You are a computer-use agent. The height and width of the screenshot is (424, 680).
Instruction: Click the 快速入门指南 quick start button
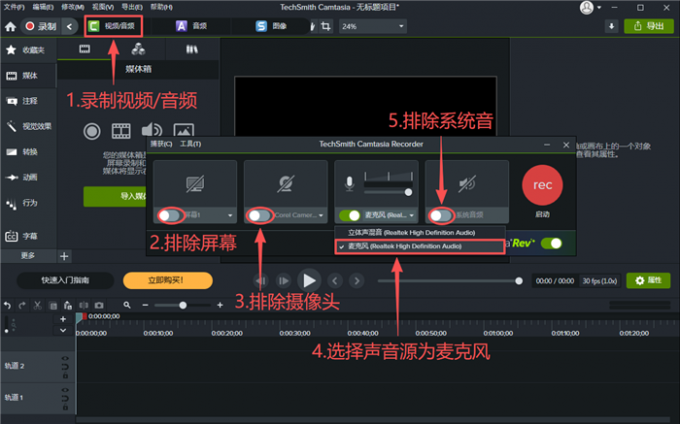click(x=65, y=280)
